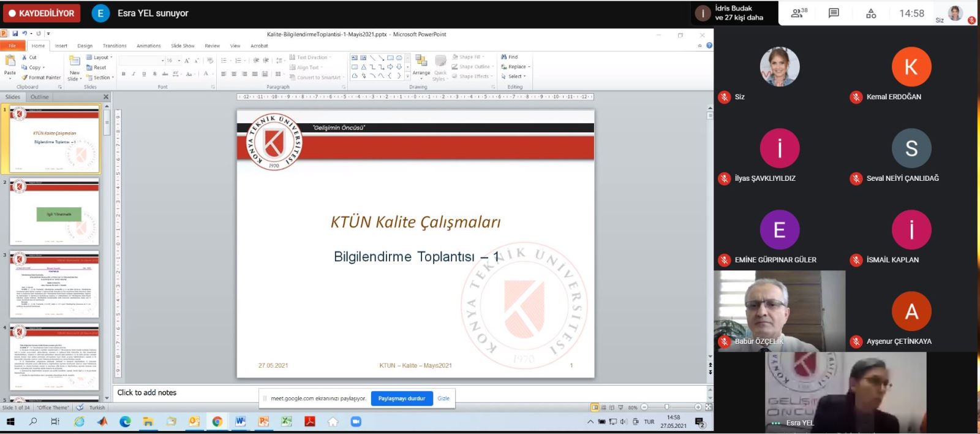The width and height of the screenshot is (980, 434).
Task: Click the Gizle link on sharing bar
Action: 443,398
